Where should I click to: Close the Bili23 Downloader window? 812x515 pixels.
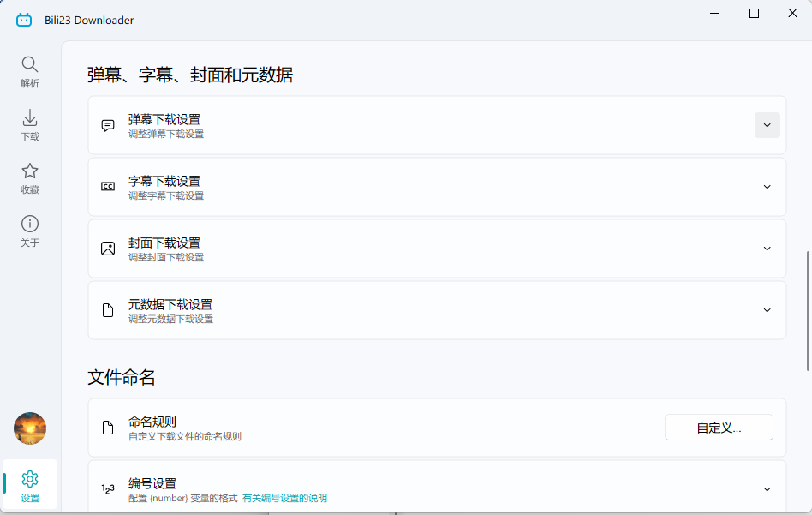pos(792,14)
